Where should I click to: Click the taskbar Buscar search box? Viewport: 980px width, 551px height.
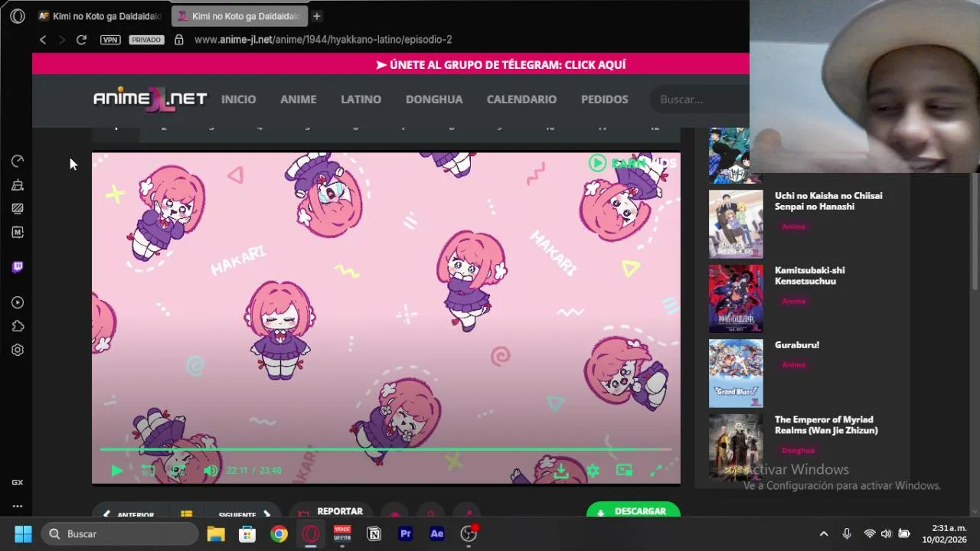[120, 533]
